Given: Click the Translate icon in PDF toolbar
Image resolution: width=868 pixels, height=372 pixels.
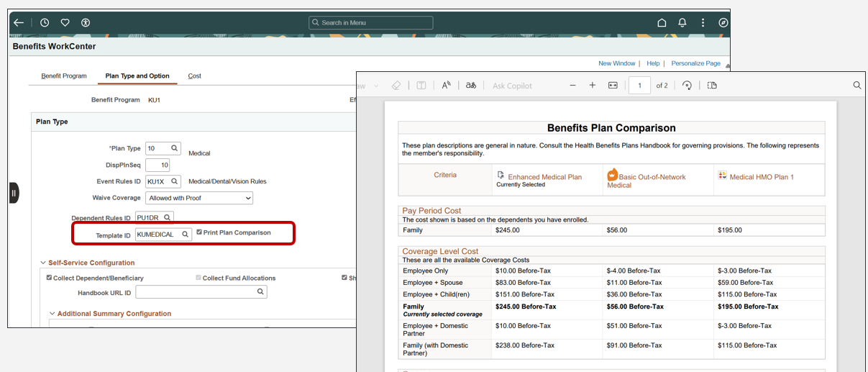Looking at the screenshot, I should (x=471, y=85).
